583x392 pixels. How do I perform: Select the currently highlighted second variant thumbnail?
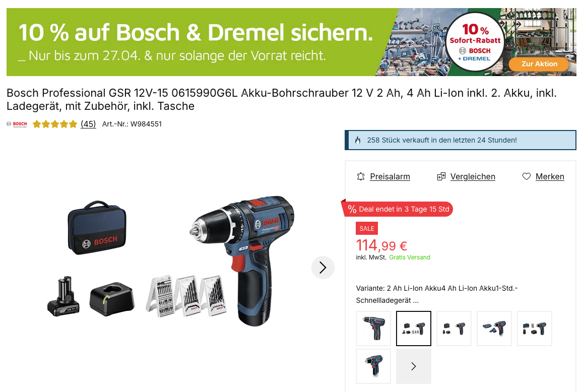(414, 329)
